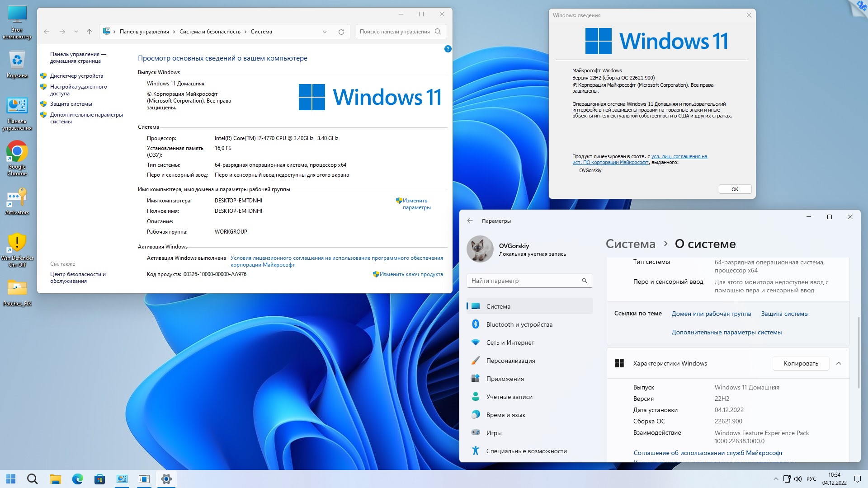Screen dimensions: 868x488
Task: Click Изменить ключ продукта link
Action: (x=411, y=274)
